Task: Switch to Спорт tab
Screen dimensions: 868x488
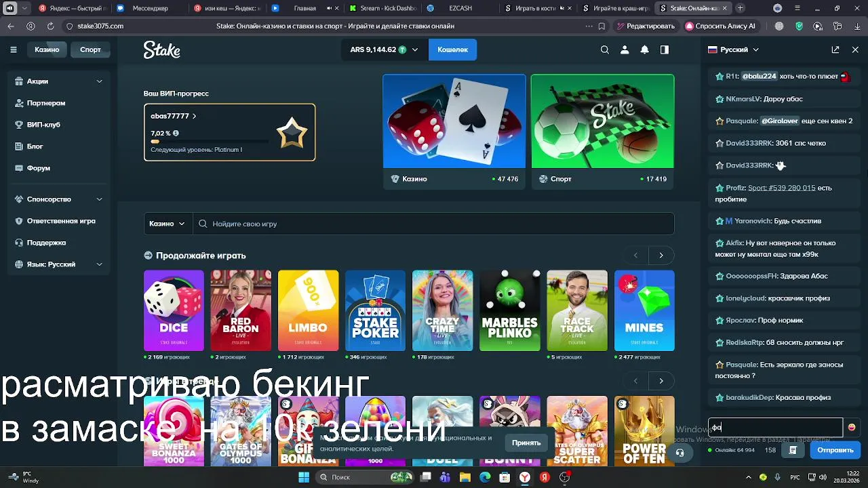Action: 90,49
